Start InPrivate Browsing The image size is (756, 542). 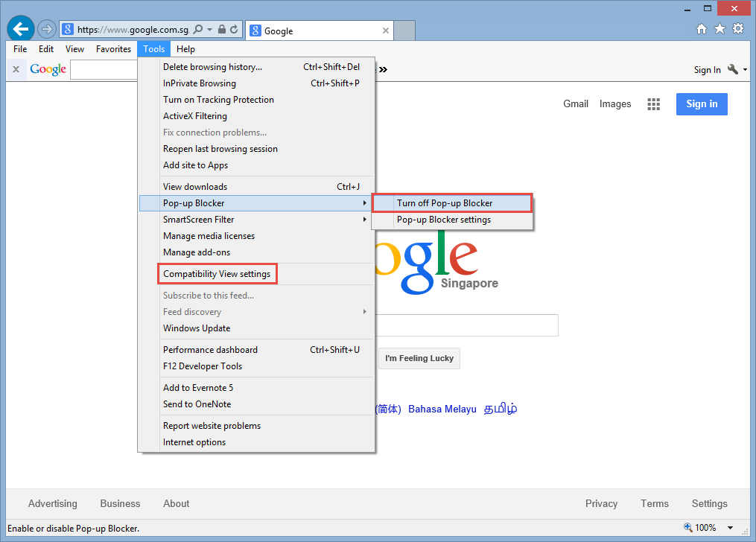pyautogui.click(x=256, y=83)
